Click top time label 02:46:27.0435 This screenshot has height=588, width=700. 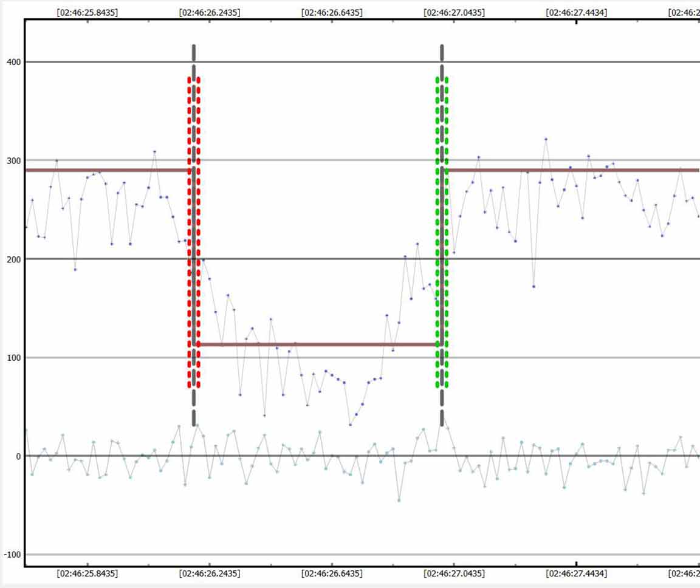[454, 12]
